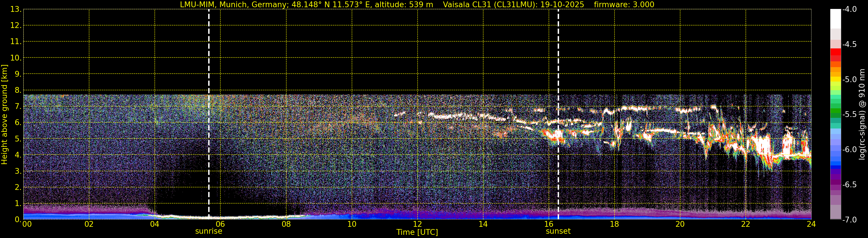This screenshot has height=238, width=868.
Task: Click the sunset label below the time axis
Action: click(x=558, y=231)
